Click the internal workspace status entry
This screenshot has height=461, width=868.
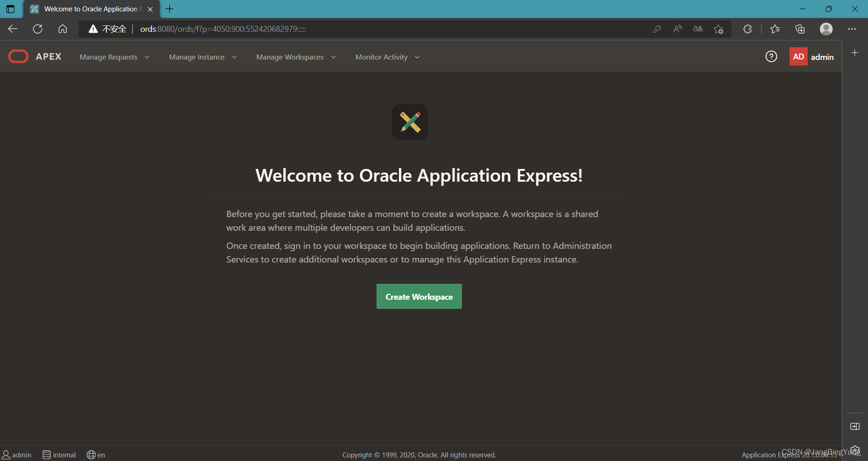[59, 455]
